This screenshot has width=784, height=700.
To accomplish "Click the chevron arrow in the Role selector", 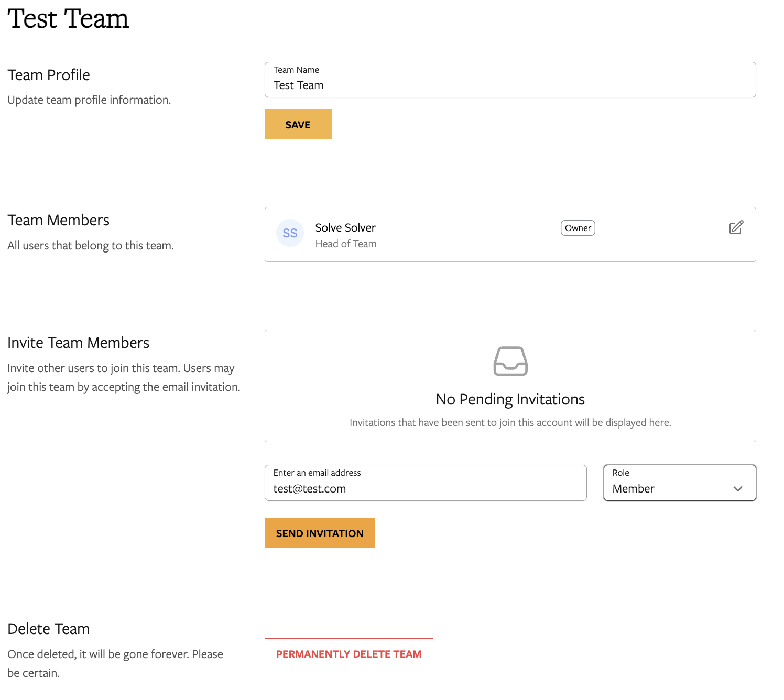I will coord(738,489).
